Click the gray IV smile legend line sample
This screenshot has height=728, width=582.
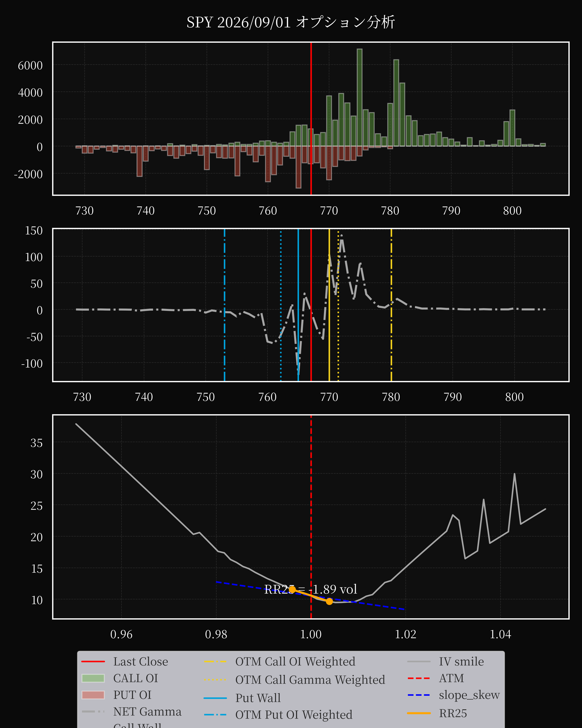[x=419, y=662]
